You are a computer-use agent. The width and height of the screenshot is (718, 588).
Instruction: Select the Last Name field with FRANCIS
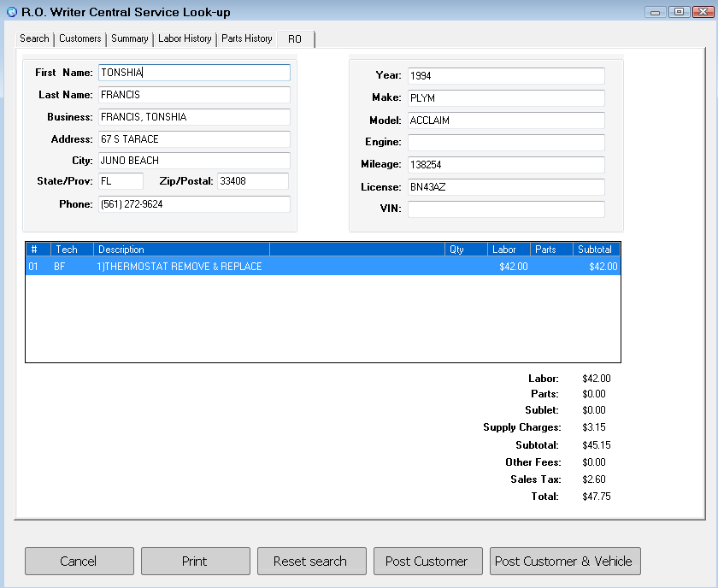194,95
